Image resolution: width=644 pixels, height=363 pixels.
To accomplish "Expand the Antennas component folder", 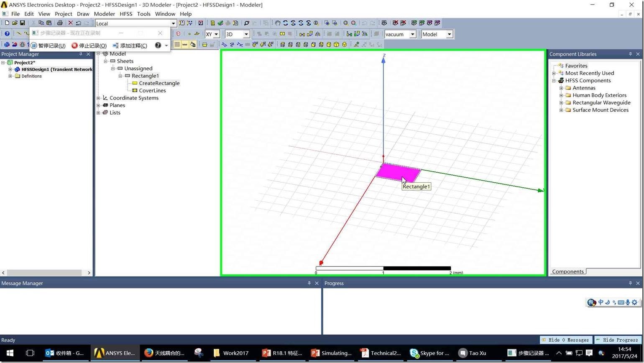I will (x=561, y=88).
